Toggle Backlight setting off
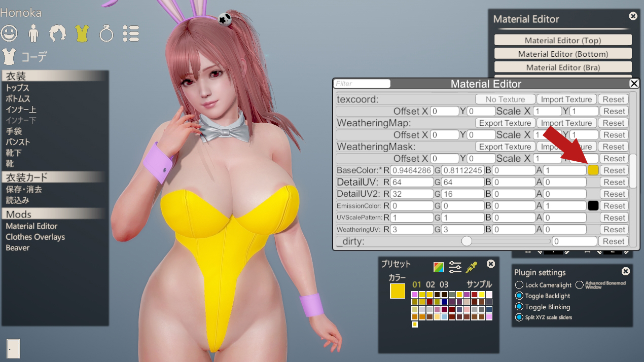The height and width of the screenshot is (362, 644). 519,296
